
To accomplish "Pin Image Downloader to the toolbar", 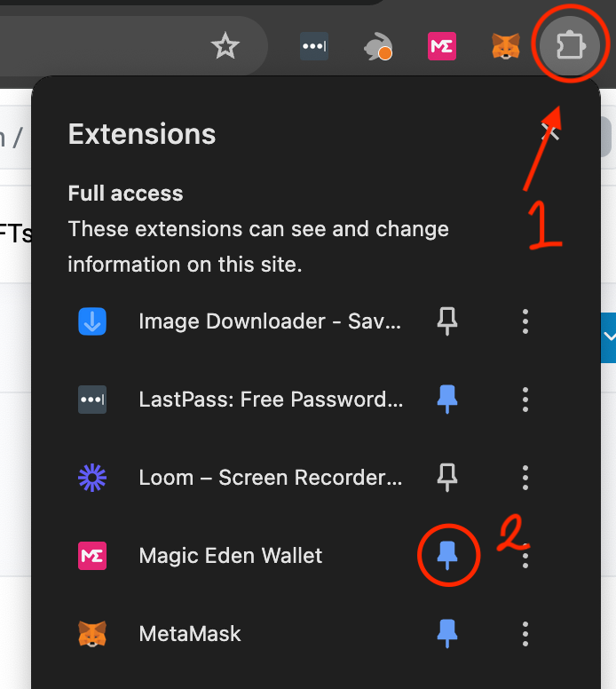I will point(447,321).
